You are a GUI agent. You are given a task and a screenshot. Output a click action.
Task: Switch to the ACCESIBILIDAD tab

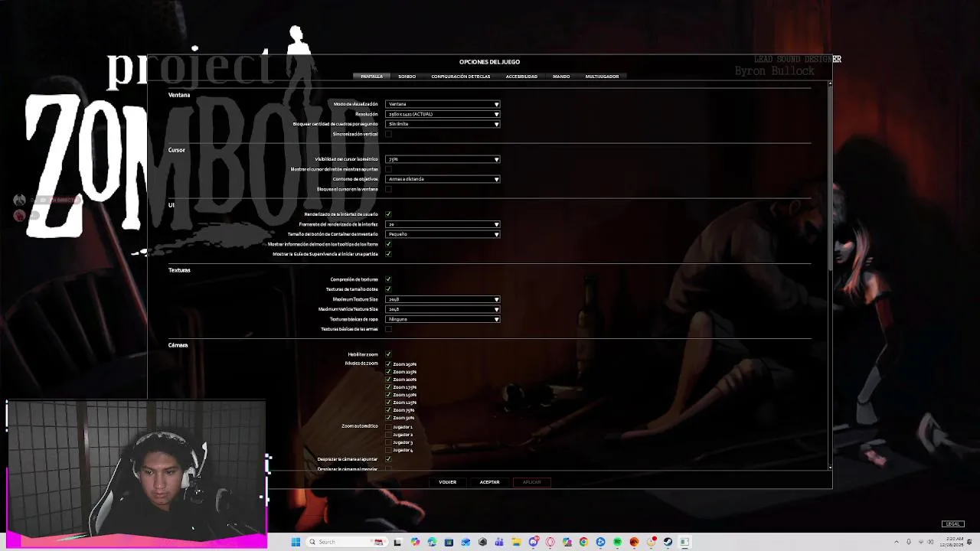(521, 77)
